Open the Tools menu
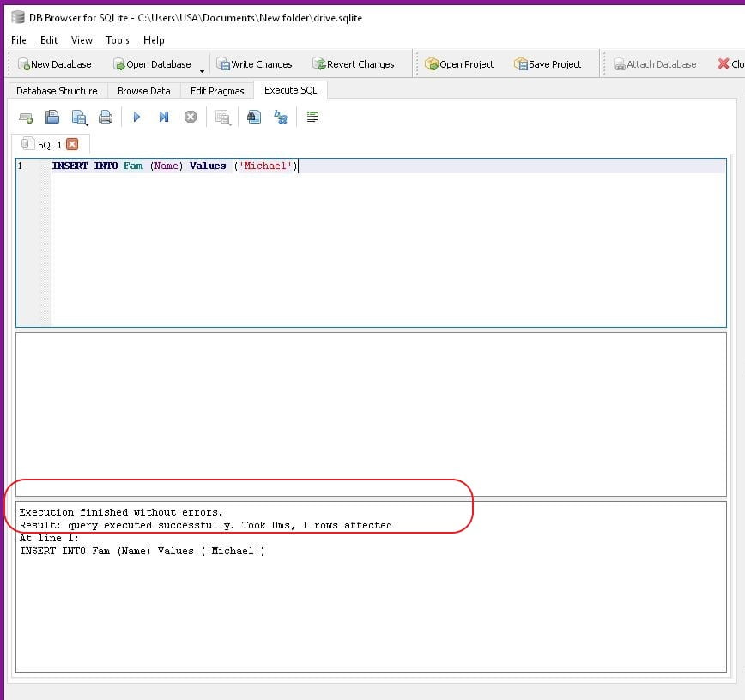This screenshot has width=745, height=700. (117, 40)
